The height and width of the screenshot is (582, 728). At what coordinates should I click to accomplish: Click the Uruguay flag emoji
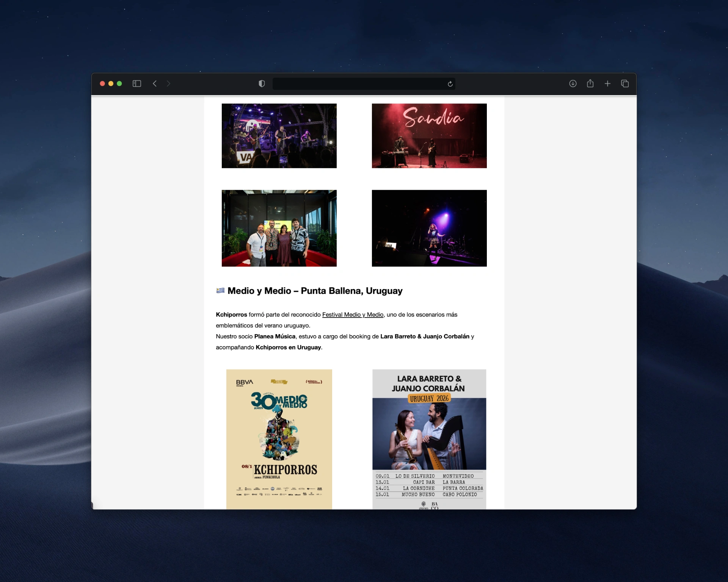220,291
